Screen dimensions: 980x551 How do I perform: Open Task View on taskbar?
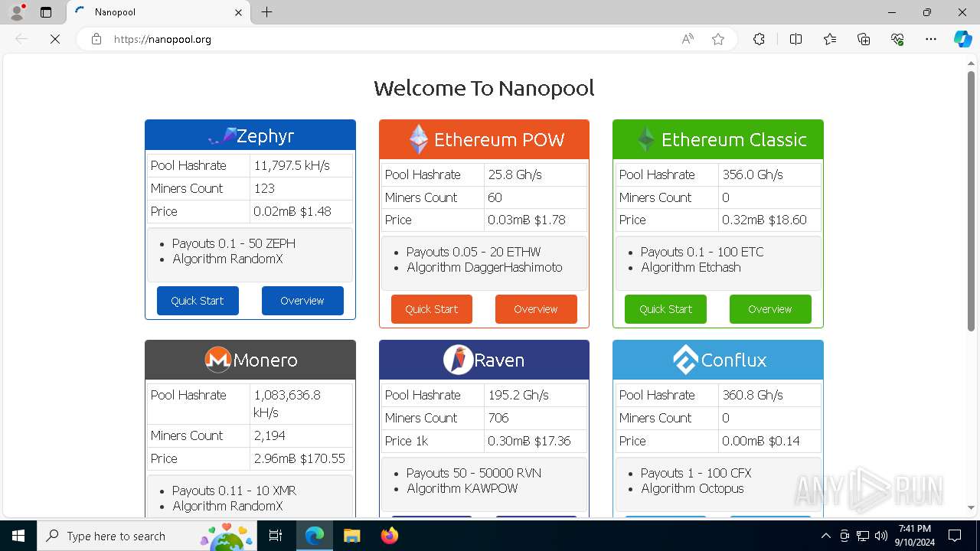tap(276, 536)
